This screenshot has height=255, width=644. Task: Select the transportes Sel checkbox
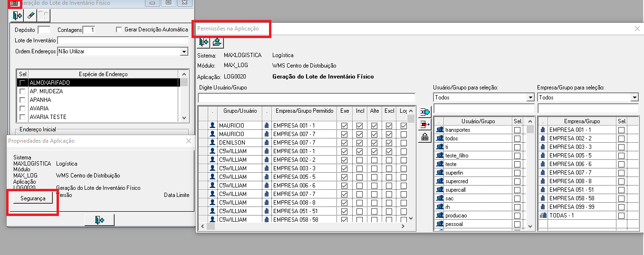point(517,130)
